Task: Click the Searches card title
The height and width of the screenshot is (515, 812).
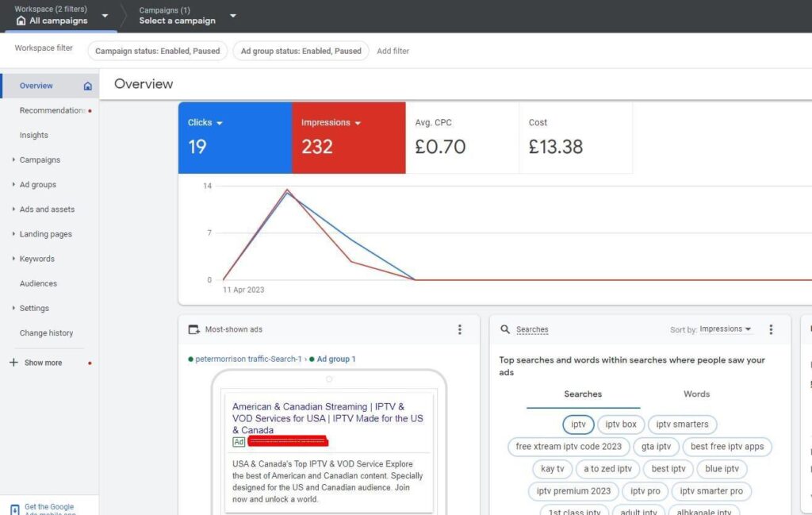Action: pos(532,329)
